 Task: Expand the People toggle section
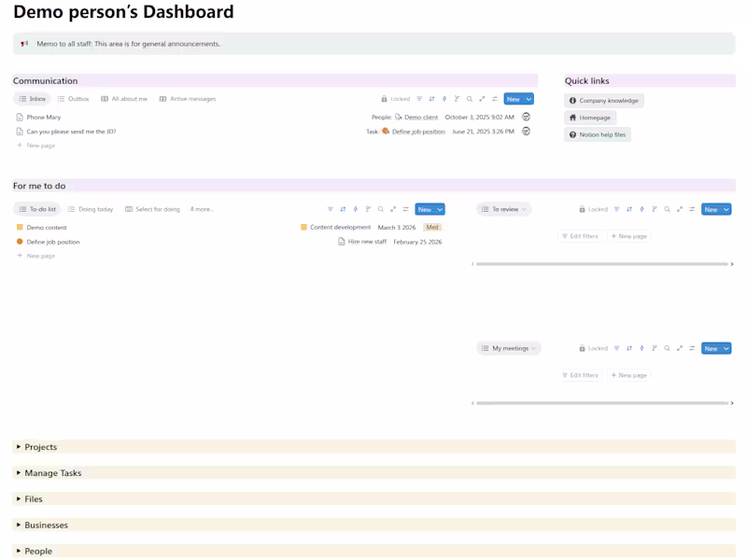[19, 551]
